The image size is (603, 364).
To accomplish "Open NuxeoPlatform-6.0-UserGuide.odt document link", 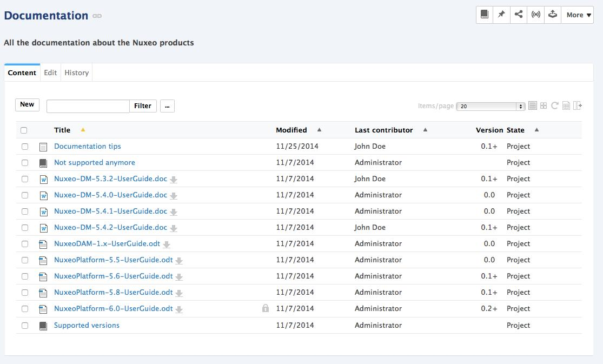I will [x=114, y=308].
